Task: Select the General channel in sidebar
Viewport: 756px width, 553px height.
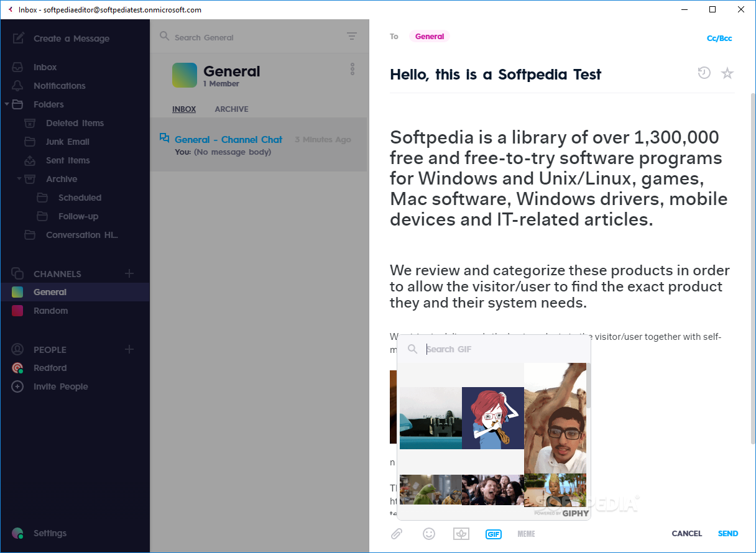Action: [x=75, y=292]
